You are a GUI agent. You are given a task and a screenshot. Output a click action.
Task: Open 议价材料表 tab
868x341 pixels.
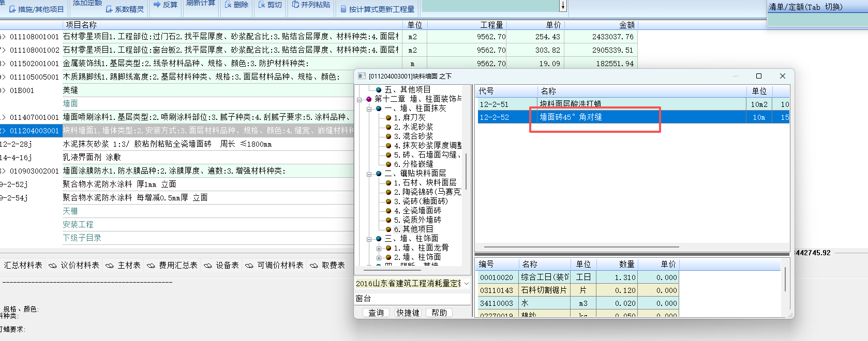click(74, 265)
